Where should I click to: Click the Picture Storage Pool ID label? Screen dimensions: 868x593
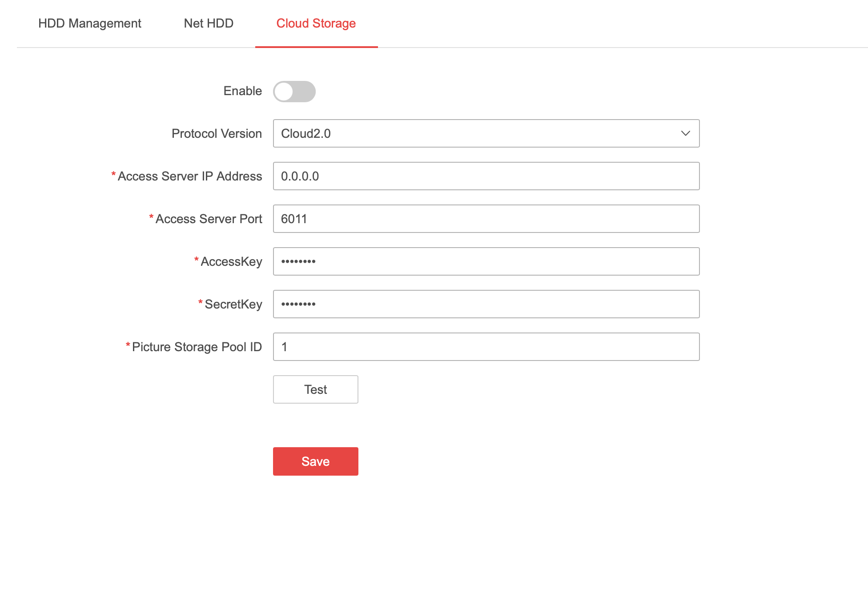click(x=197, y=347)
